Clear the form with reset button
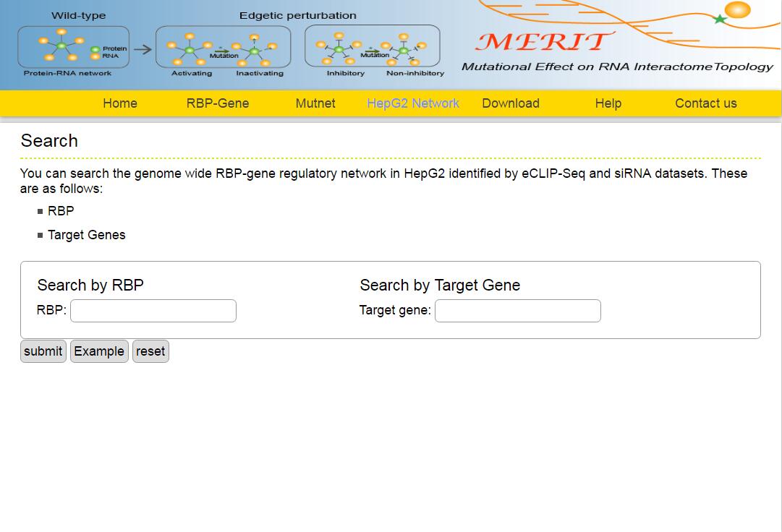782x532 pixels. [150, 351]
